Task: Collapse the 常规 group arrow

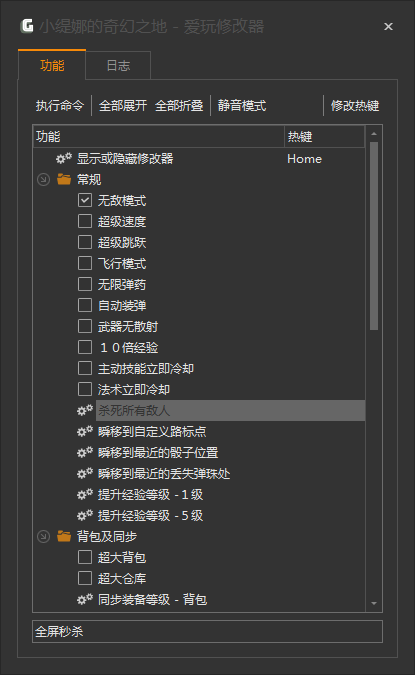Action: click(43, 180)
